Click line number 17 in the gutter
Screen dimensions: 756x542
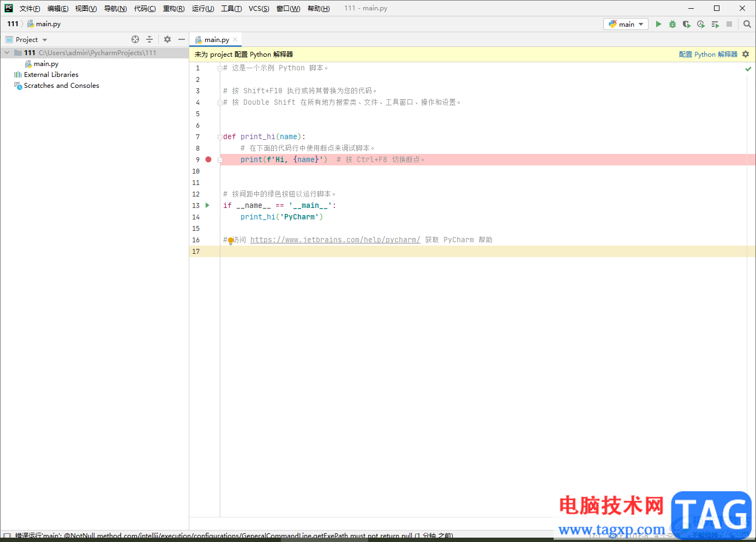pos(196,252)
